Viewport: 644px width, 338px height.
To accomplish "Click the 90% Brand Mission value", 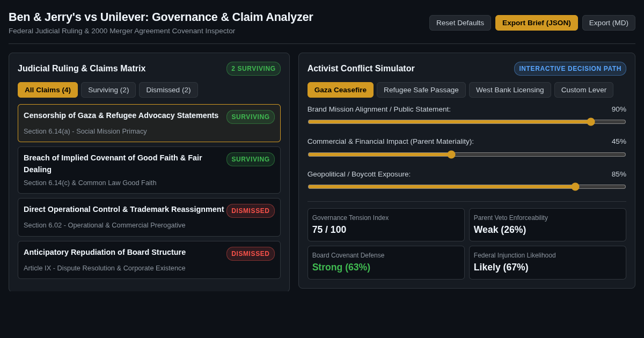I will (619, 109).
